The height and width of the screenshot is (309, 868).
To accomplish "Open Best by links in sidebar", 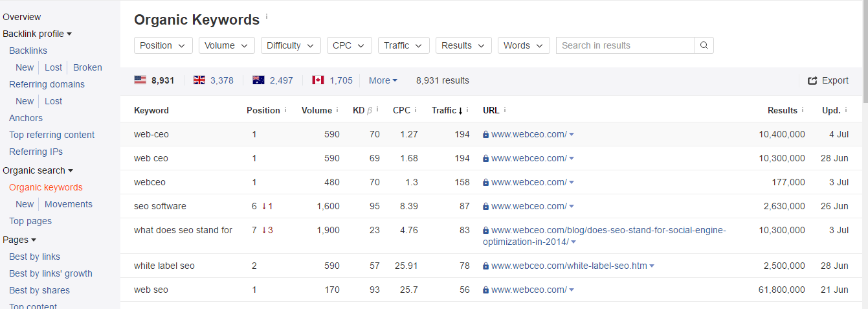I will 34,257.
